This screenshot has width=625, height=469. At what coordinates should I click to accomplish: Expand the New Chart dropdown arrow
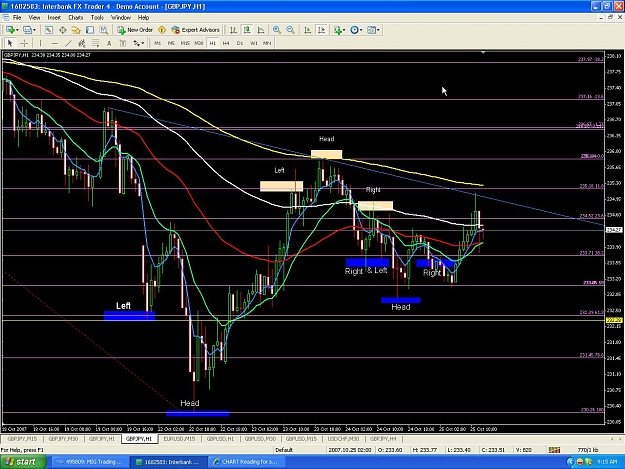tap(17, 30)
